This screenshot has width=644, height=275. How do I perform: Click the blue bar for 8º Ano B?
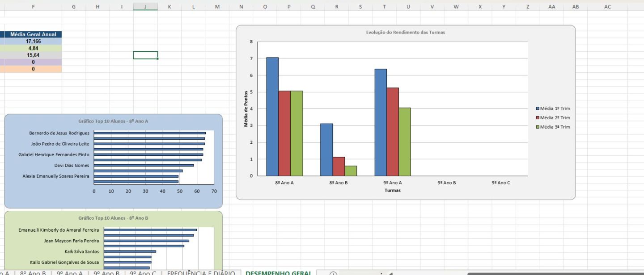click(326, 150)
